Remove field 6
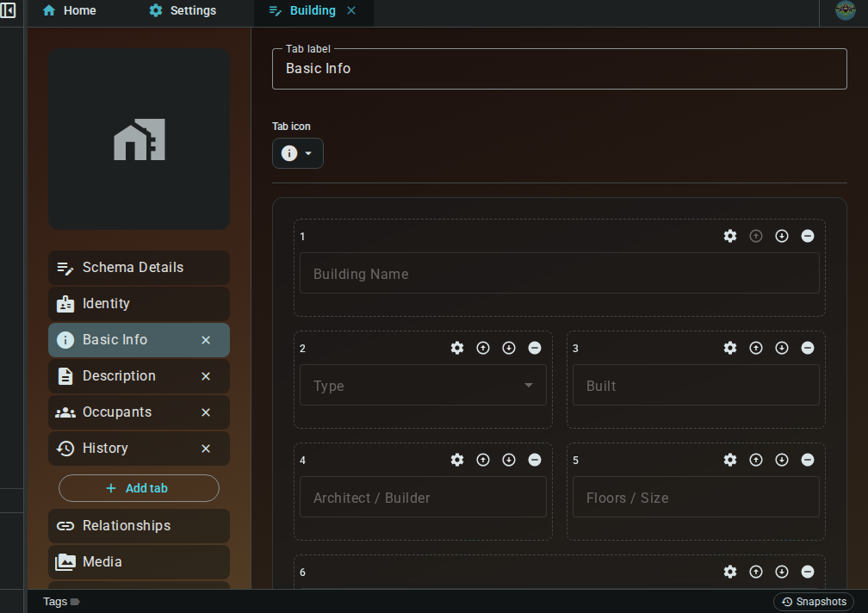This screenshot has width=868, height=613. (808, 572)
